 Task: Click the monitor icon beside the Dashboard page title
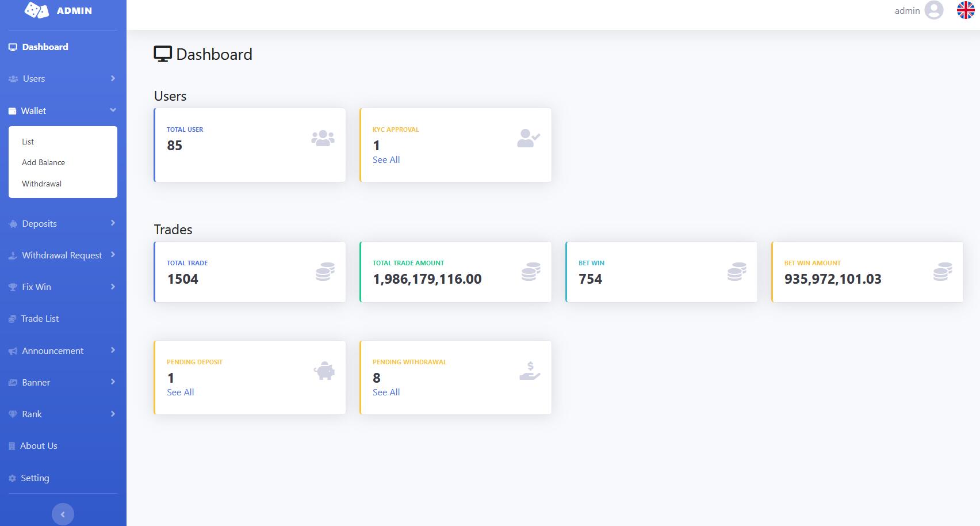(163, 54)
